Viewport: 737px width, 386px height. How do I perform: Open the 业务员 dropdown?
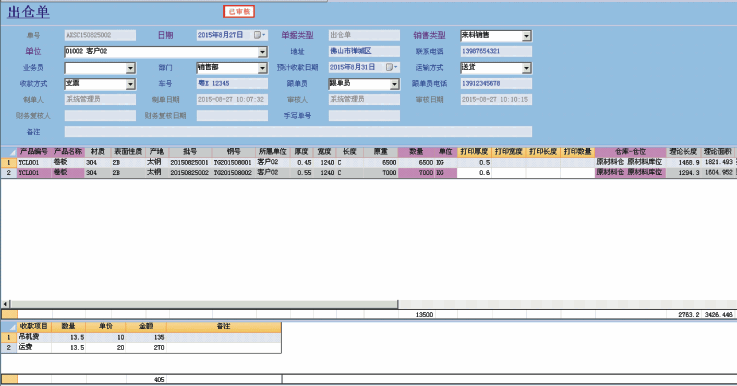pyautogui.click(x=130, y=68)
